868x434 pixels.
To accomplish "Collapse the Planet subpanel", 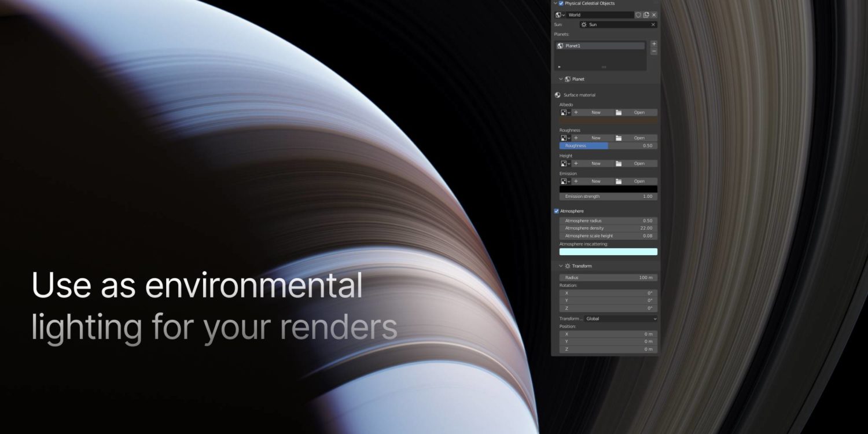I will [561, 79].
